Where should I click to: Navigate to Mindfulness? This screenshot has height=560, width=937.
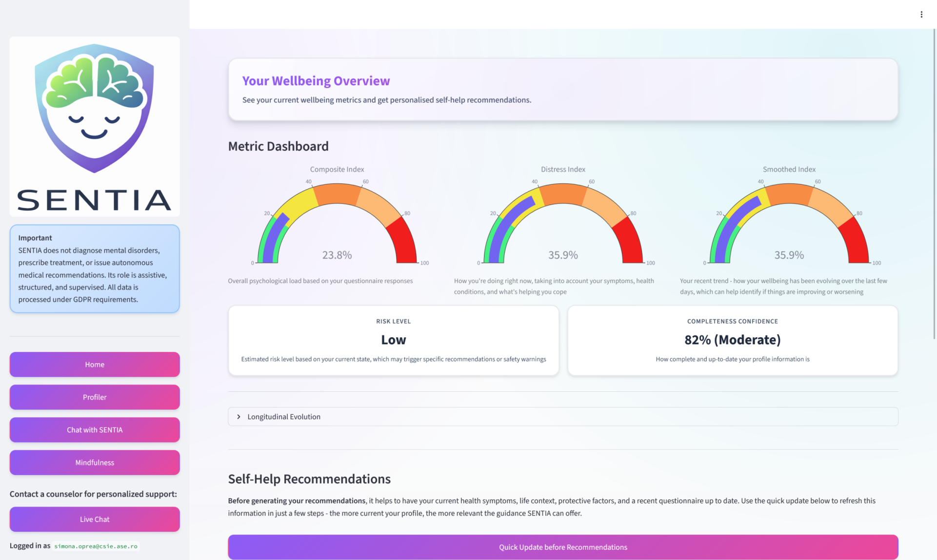coord(95,463)
